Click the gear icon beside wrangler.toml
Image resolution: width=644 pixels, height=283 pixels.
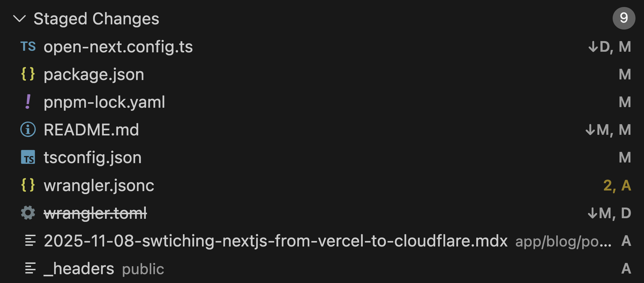pyautogui.click(x=28, y=213)
